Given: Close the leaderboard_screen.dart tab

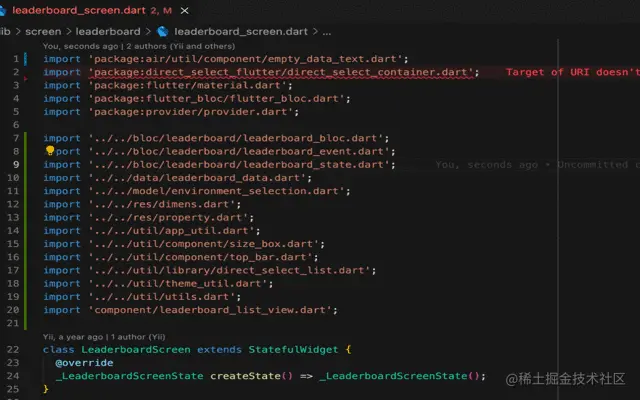Looking at the screenshot, I should (184, 11).
